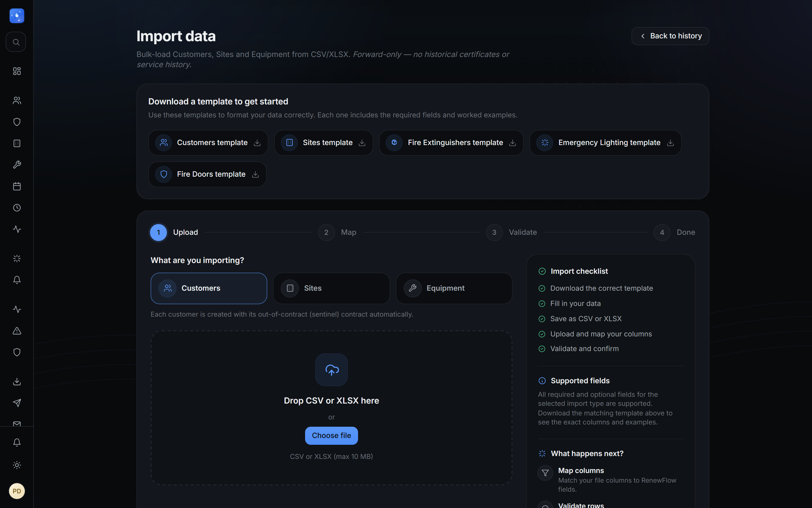Click the 'Map columns' step title
Screen dimensions: 812x508
coord(581,470)
